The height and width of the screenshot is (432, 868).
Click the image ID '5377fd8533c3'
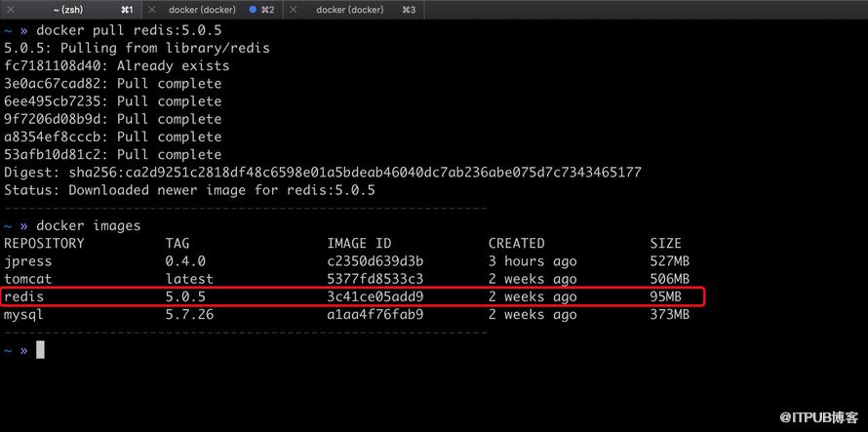[375, 279]
